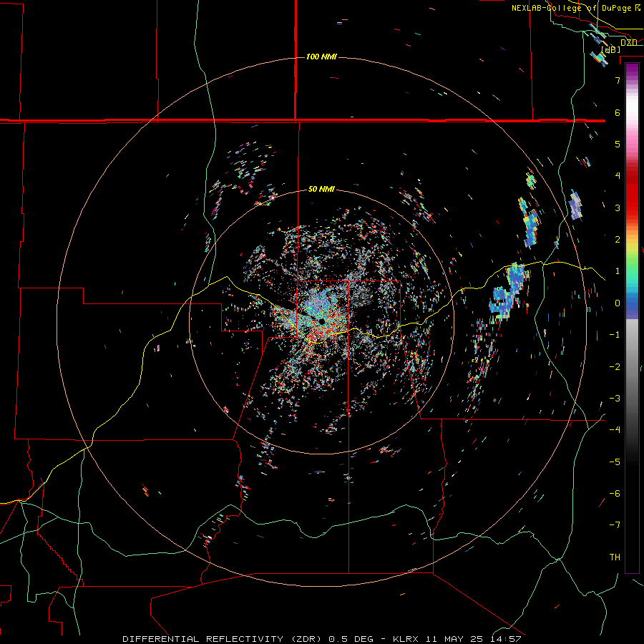This screenshot has height=644, width=644.
Task: Click the 6 value on color scale
Action: click(x=618, y=112)
